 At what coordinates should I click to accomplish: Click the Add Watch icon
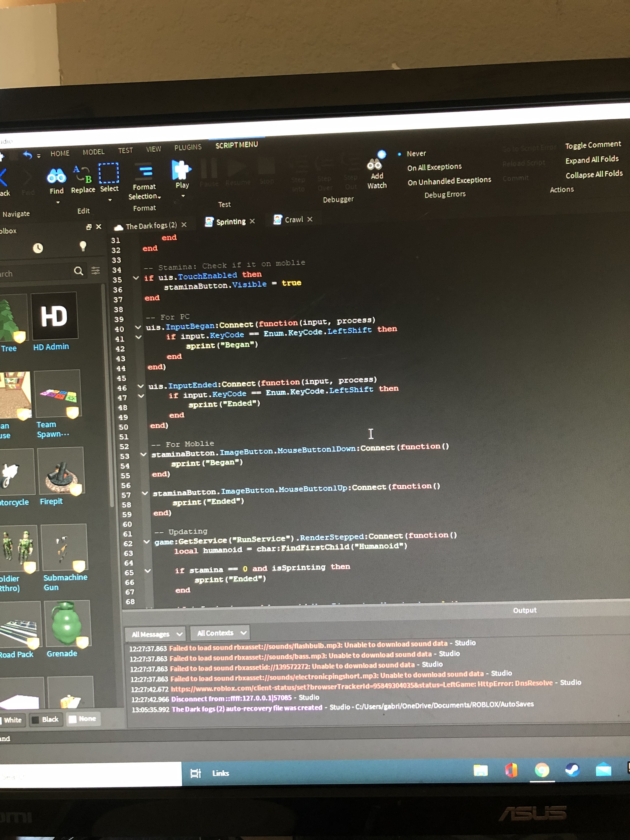tap(375, 164)
